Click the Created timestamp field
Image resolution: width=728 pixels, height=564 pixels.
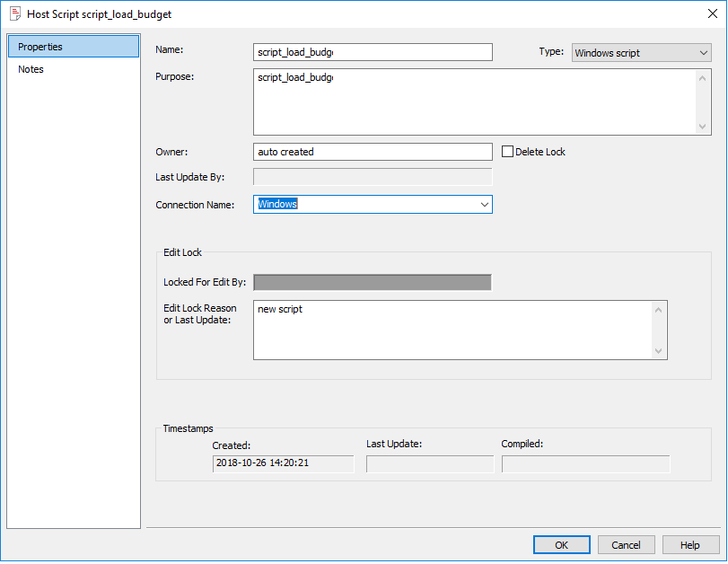(x=284, y=463)
